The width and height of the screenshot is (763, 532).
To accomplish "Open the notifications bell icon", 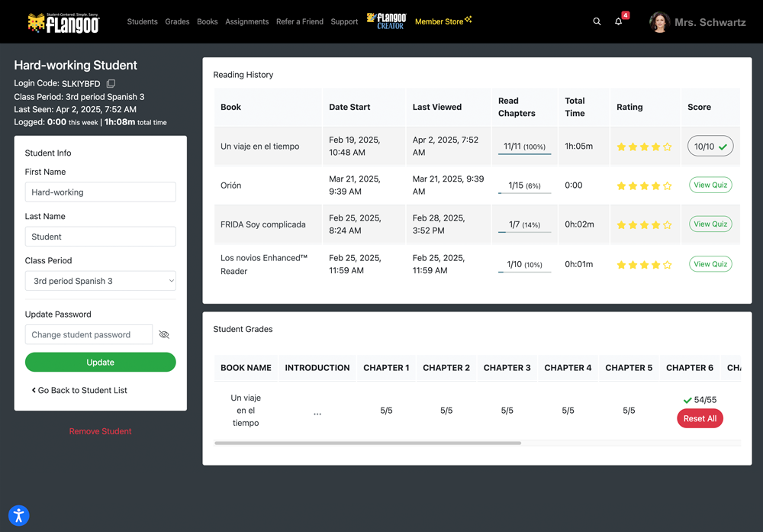I will (x=619, y=21).
